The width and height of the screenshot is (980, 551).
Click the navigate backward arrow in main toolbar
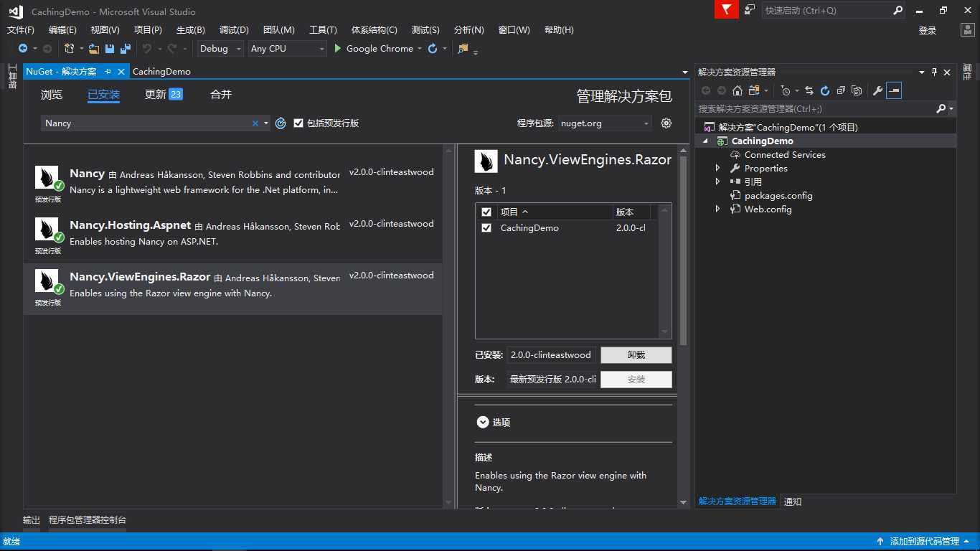[23, 49]
